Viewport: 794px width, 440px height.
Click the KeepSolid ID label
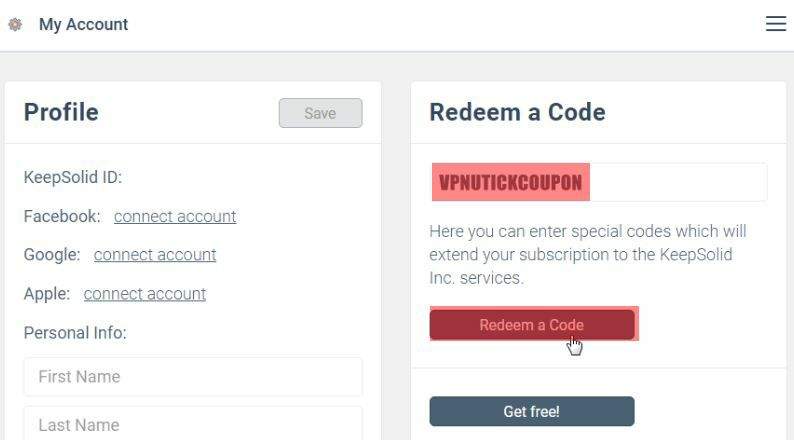[x=73, y=178]
